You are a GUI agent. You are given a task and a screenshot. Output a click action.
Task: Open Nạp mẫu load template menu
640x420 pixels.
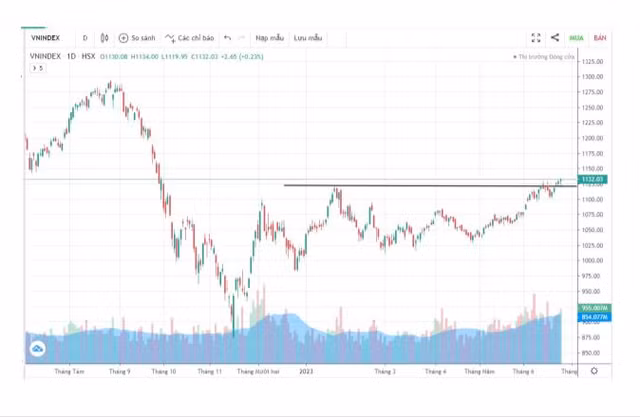(269, 38)
